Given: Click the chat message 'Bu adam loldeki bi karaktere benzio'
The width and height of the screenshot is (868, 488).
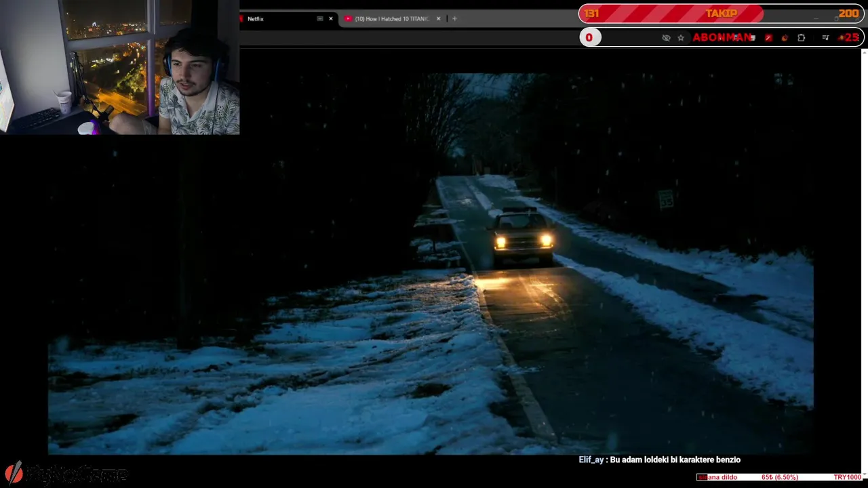Looking at the screenshot, I should click(675, 460).
